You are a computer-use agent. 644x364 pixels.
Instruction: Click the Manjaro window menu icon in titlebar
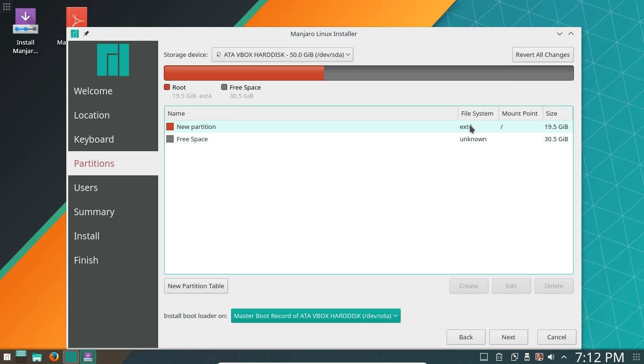pos(74,34)
